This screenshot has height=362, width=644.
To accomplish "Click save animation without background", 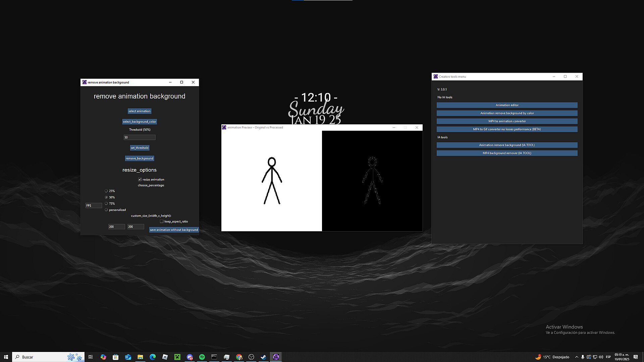I will coord(174,230).
